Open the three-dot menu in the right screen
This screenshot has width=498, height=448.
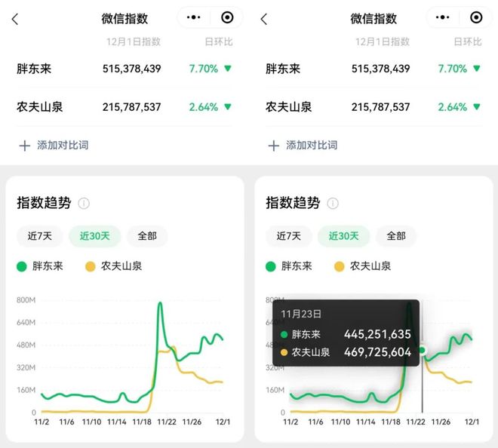(443, 18)
